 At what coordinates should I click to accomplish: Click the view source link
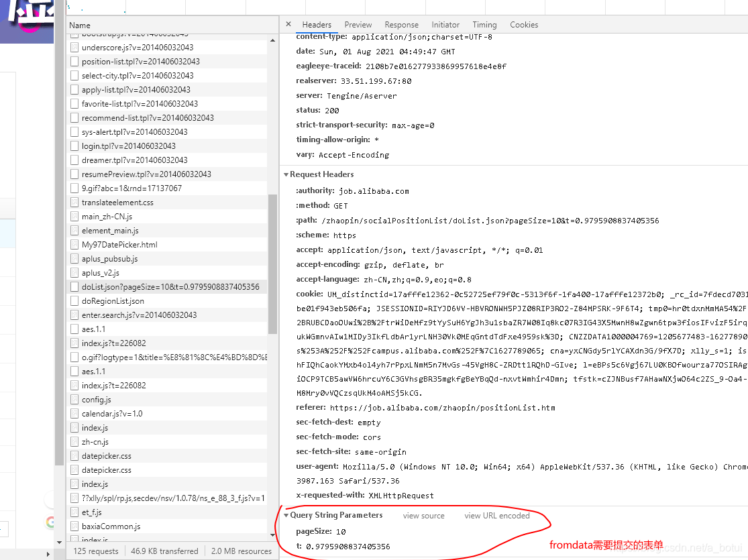423,516
